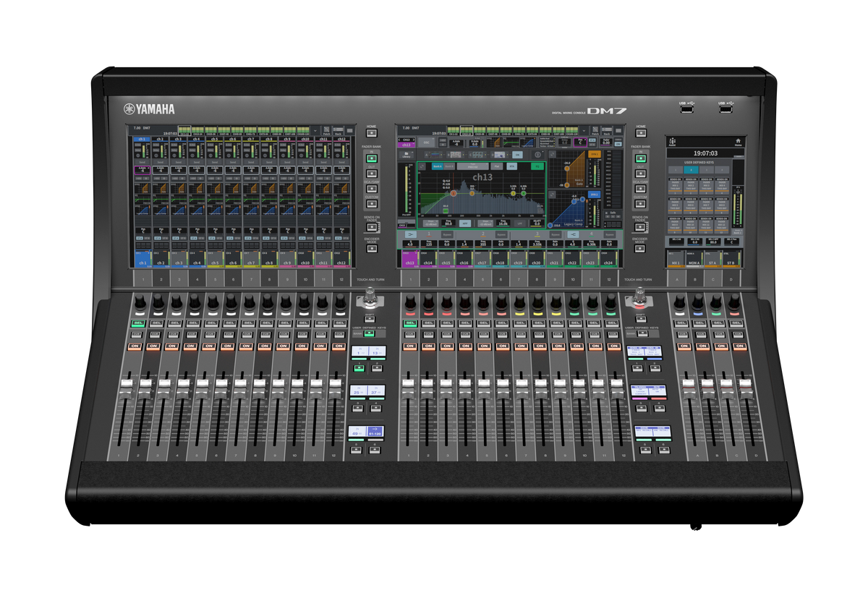Select the high-pass filter shape icon for band 1
The image size is (868, 593).
[411, 234]
